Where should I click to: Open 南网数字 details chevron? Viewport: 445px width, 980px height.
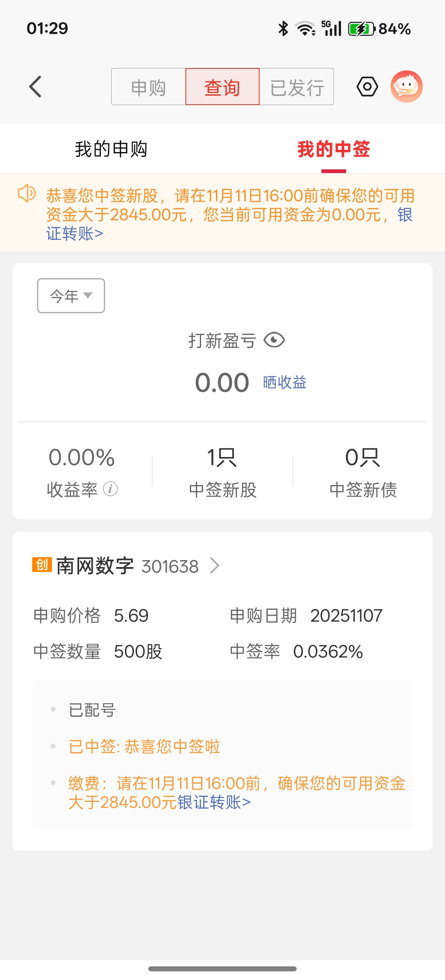coord(215,566)
